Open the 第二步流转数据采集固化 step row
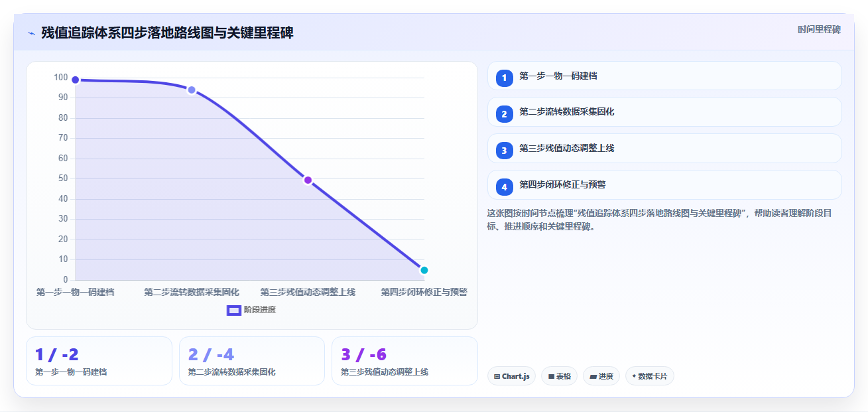Screen dimensions: 868x412 click(x=664, y=112)
